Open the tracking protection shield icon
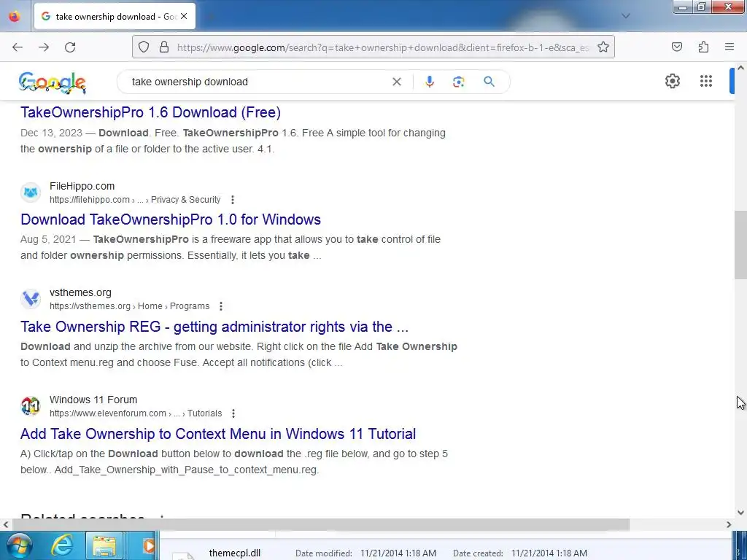The width and height of the screenshot is (747, 560). tap(144, 47)
